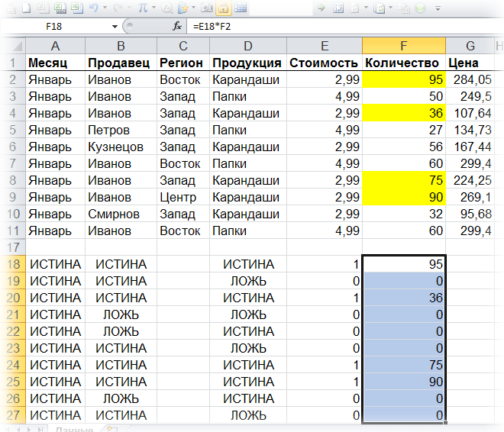Select column A header

[x=55, y=46]
